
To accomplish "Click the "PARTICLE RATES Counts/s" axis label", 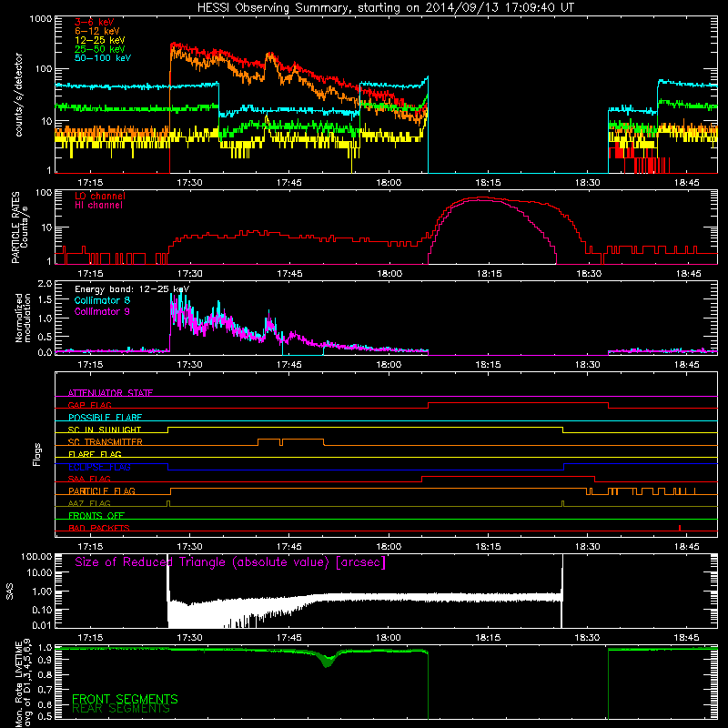I will pyautogui.click(x=20, y=227).
